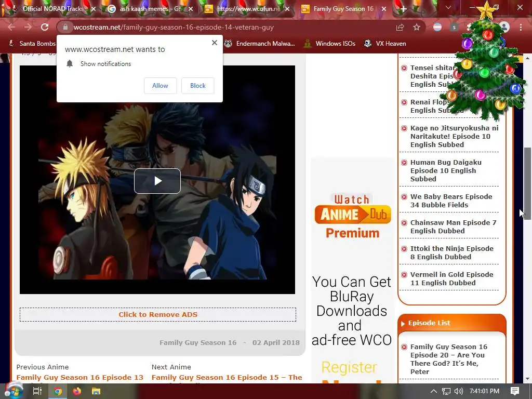Screen dimensions: 532x399
Task: Open Chainsaw Man Episode 7 Dubbed
Action: pyautogui.click(x=453, y=227)
